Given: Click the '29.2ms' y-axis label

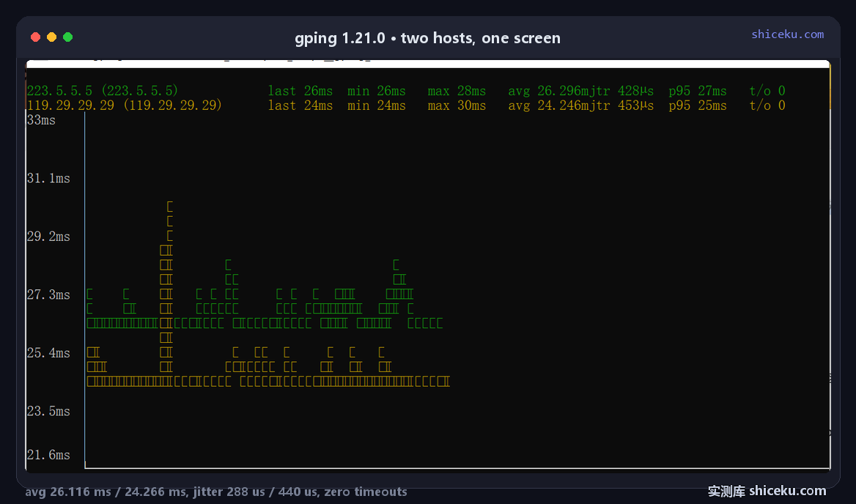Looking at the screenshot, I should pos(48,237).
